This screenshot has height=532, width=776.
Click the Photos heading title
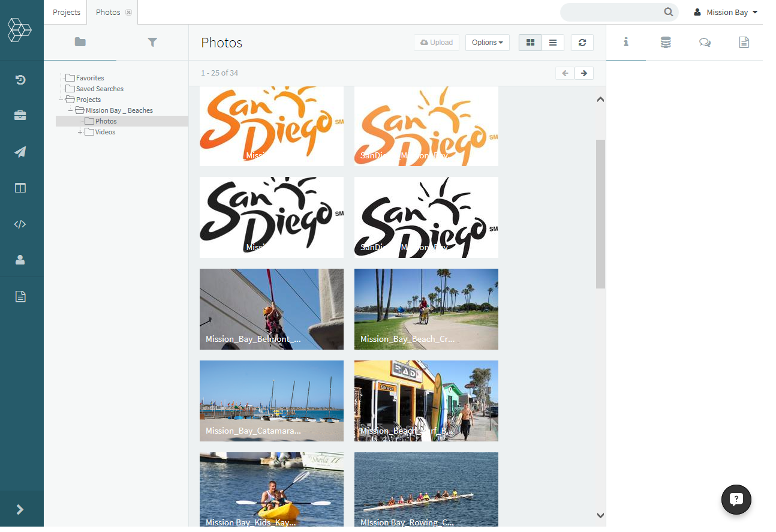click(x=222, y=43)
